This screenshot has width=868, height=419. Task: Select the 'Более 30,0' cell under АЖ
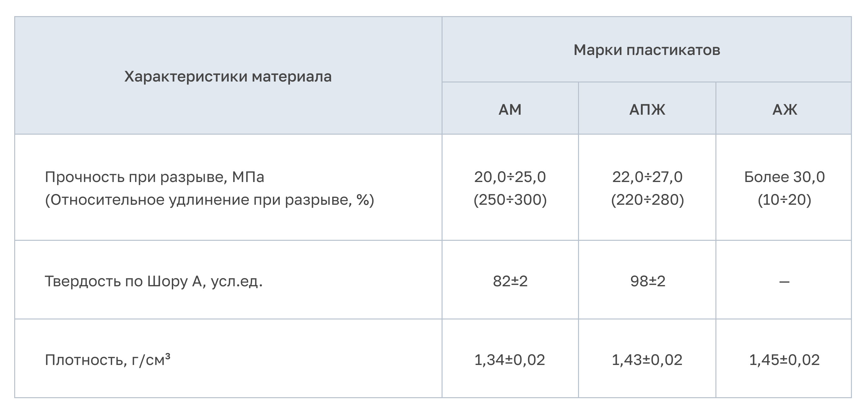pos(784,177)
